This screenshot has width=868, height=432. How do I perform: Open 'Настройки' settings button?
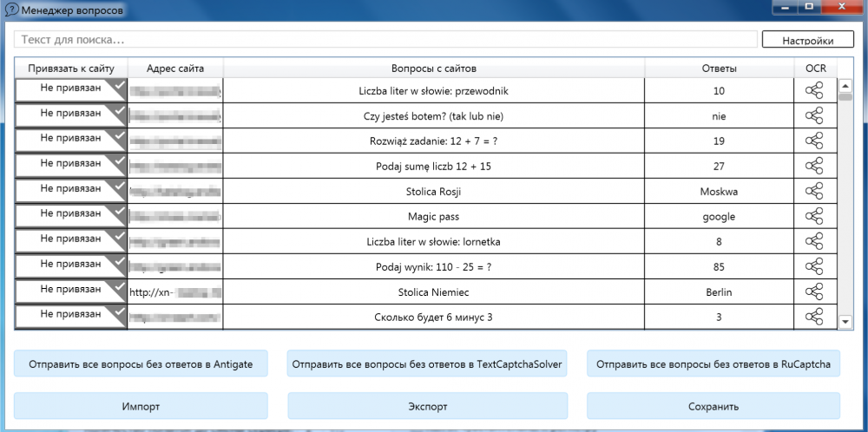pyautogui.click(x=807, y=40)
